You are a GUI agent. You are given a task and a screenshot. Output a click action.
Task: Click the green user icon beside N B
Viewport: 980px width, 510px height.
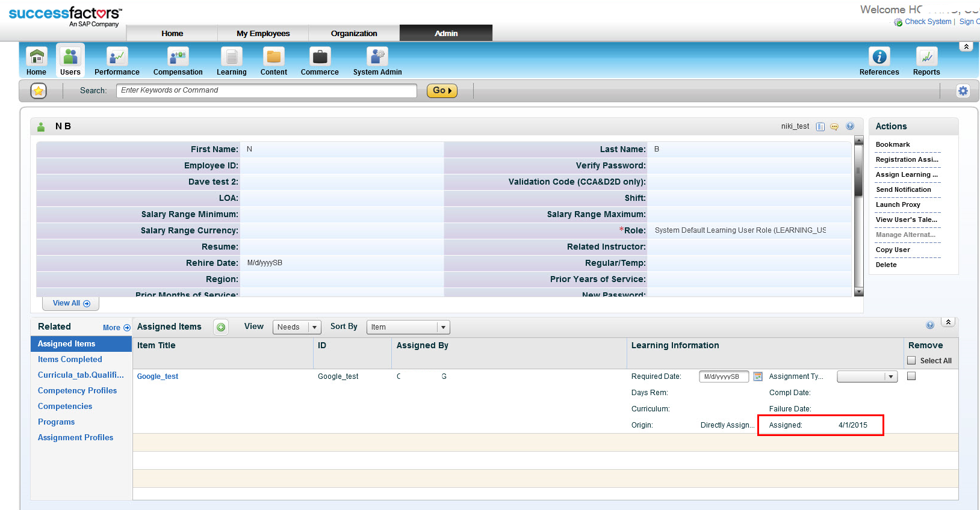pyautogui.click(x=41, y=127)
